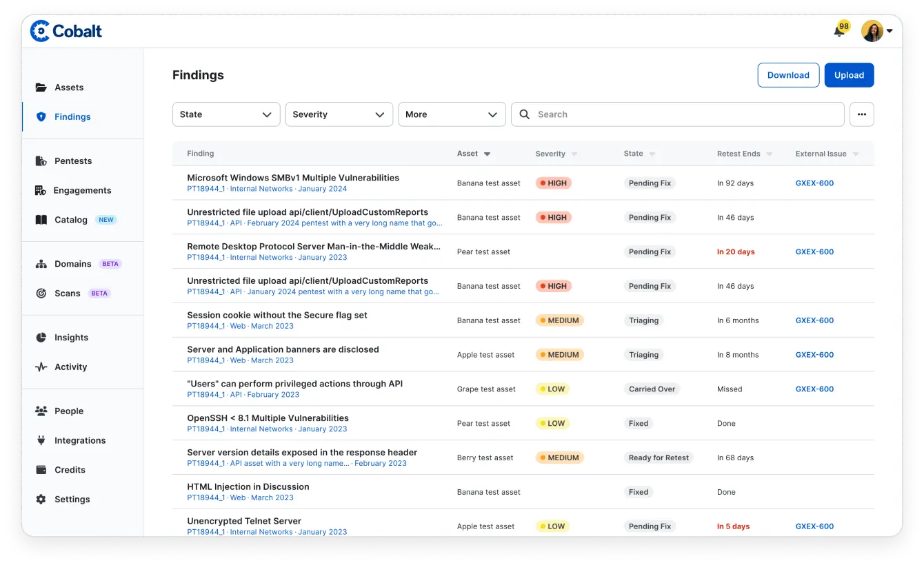Click LOW badge in OpenSSH row
This screenshot has width=924, height=565.
click(x=553, y=424)
